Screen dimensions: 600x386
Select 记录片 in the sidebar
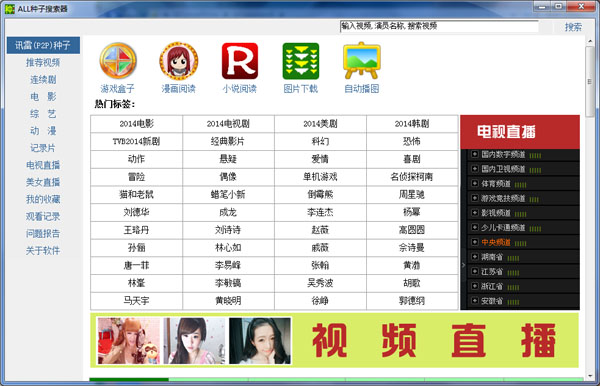(x=43, y=148)
